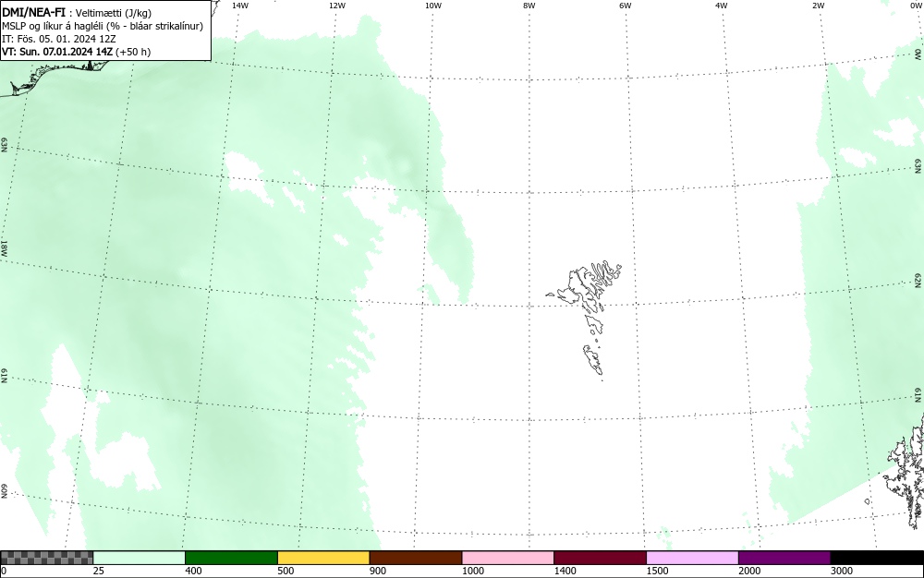The height and width of the screenshot is (578, 924).
Task: Click the black above-3000 legend swatch
Action: tap(877, 558)
